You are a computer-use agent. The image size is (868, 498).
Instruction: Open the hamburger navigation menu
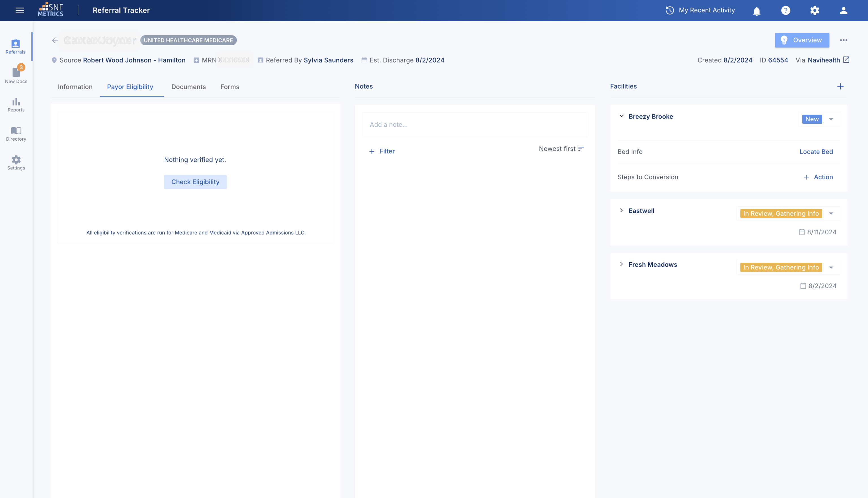coord(20,10)
